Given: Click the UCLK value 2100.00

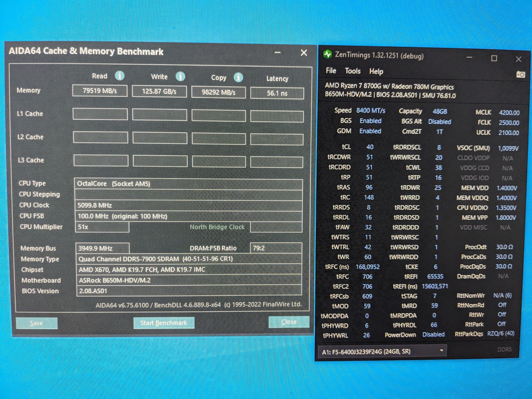Looking at the screenshot, I should pos(509,133).
